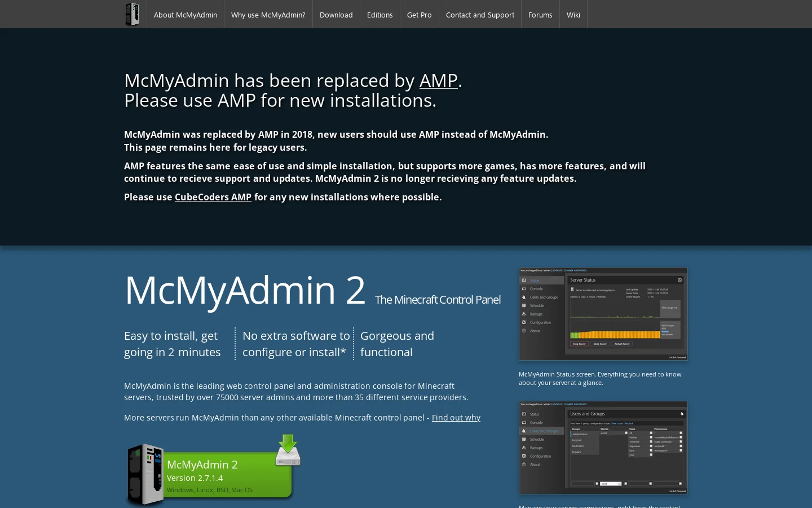Open Contact and Support in navbar

[480, 15]
